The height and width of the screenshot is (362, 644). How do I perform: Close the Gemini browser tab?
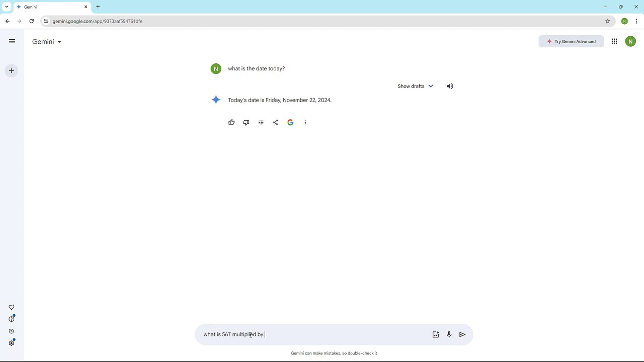(x=86, y=7)
